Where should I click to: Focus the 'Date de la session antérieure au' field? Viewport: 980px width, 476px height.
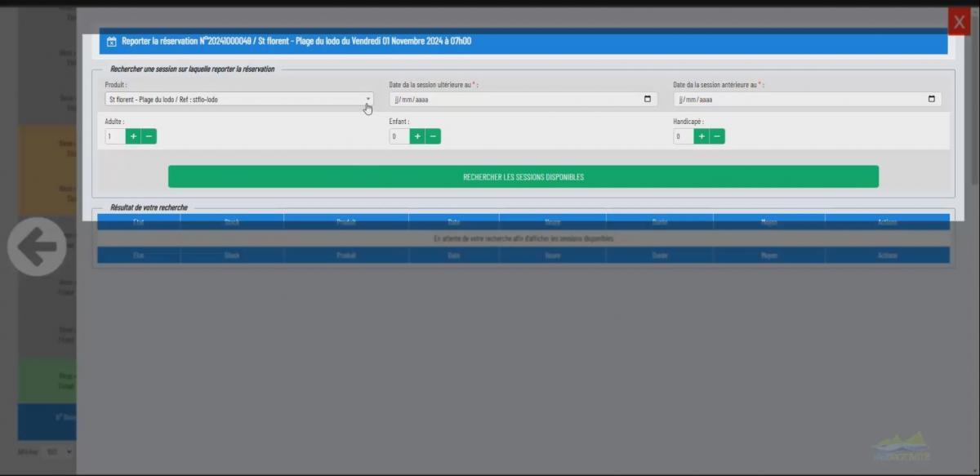808,99
